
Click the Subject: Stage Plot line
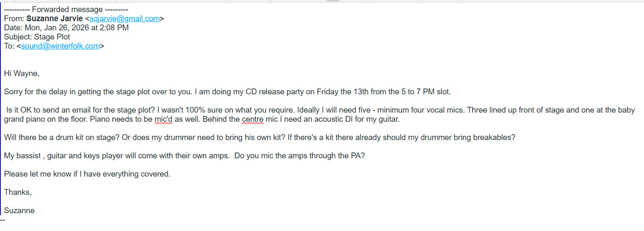37,37
